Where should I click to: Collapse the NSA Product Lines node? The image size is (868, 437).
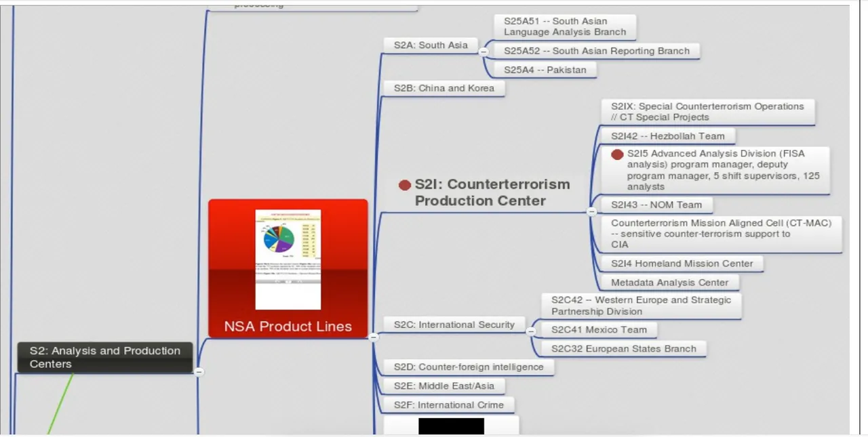373,337
